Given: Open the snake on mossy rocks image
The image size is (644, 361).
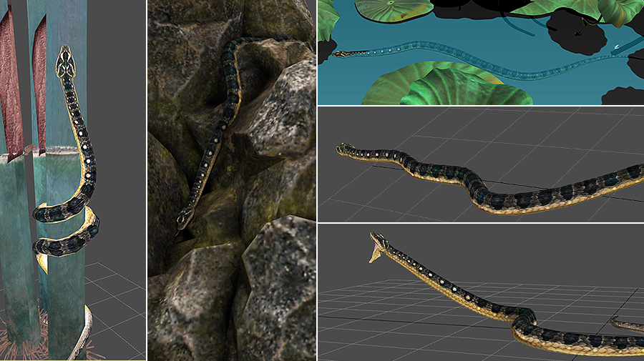Looking at the screenshot, I should coord(231,179).
